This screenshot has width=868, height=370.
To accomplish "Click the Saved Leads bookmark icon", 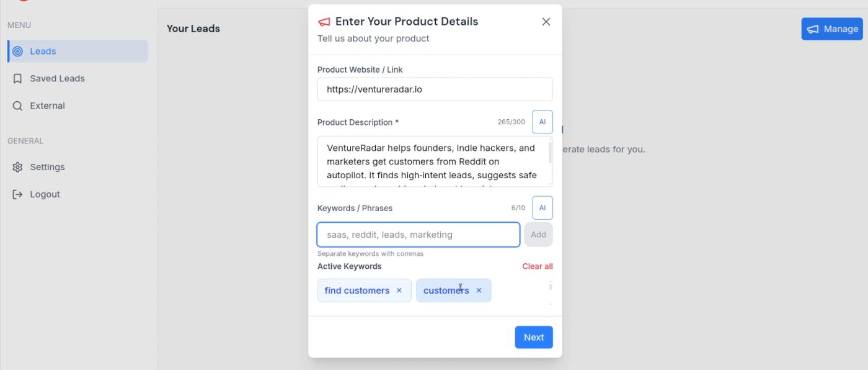I will (x=18, y=78).
